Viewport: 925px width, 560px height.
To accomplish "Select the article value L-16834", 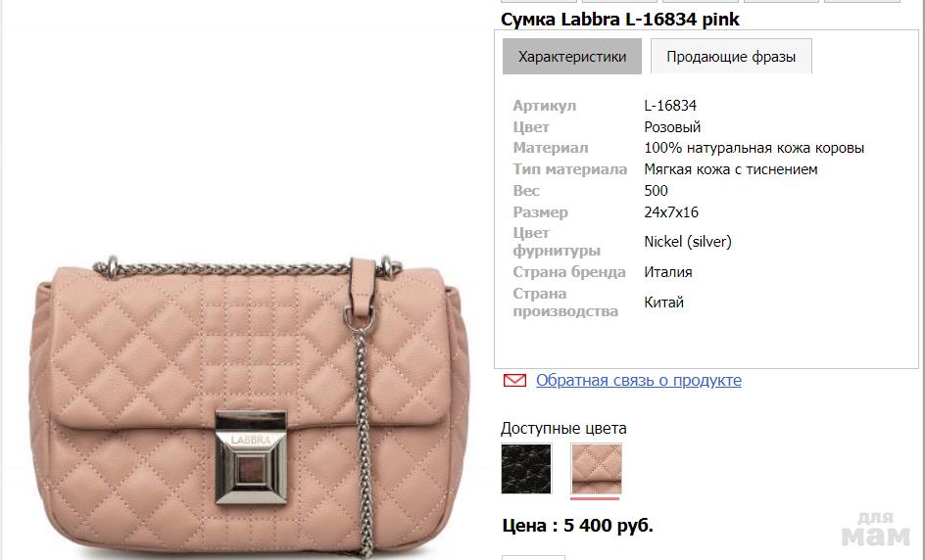I will point(670,106).
